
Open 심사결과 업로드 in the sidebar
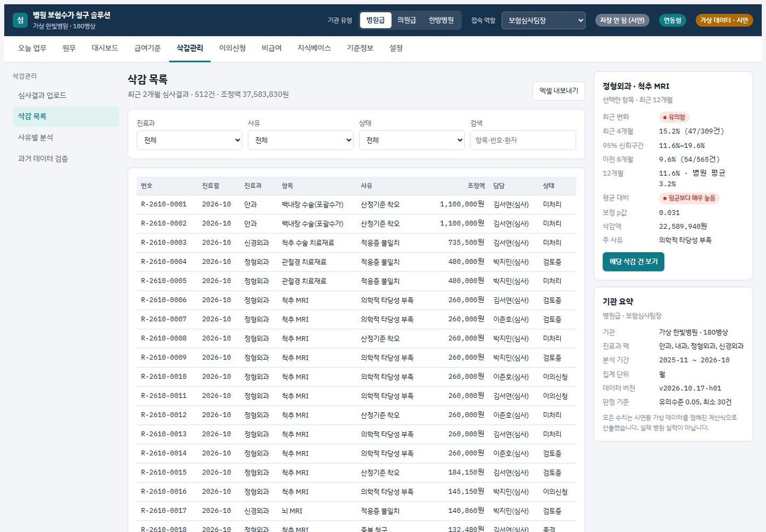[66, 95]
